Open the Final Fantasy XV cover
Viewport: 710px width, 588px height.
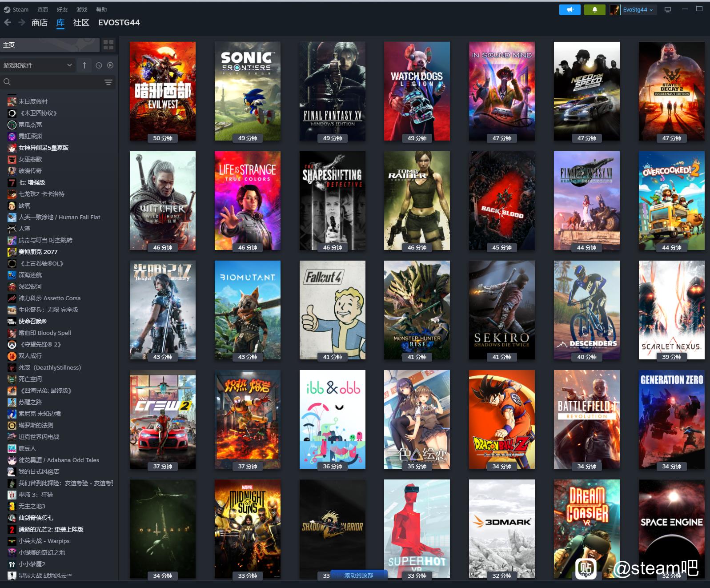(333, 91)
